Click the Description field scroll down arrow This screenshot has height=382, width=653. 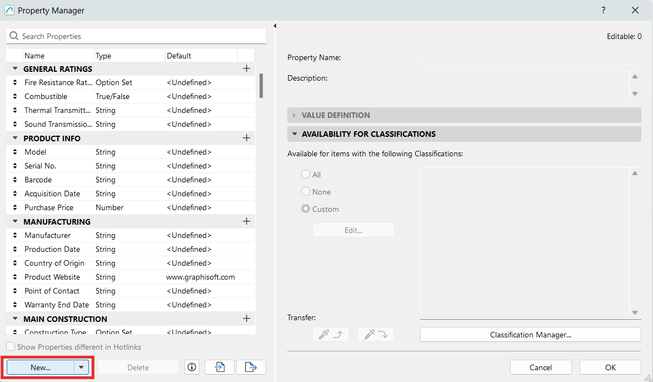[x=635, y=94]
